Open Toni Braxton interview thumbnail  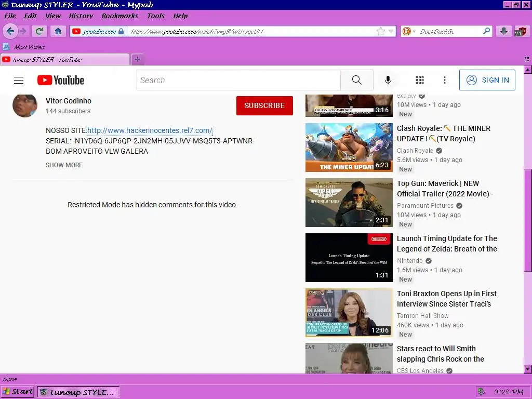(x=349, y=312)
